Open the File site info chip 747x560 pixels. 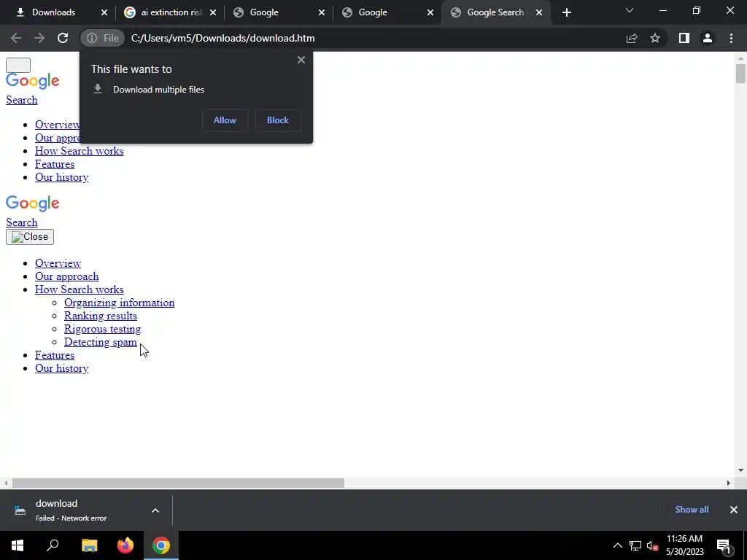102,38
